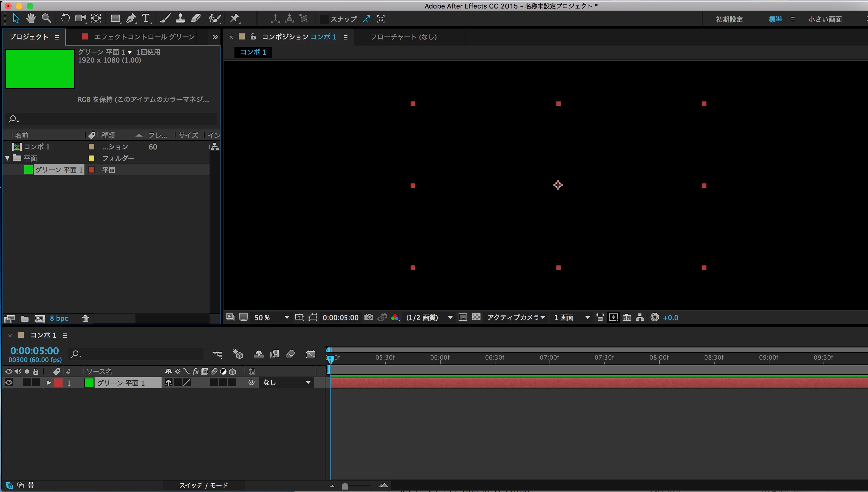The image size is (868, 492).
Task: Select the Type tool
Action: pyautogui.click(x=145, y=19)
